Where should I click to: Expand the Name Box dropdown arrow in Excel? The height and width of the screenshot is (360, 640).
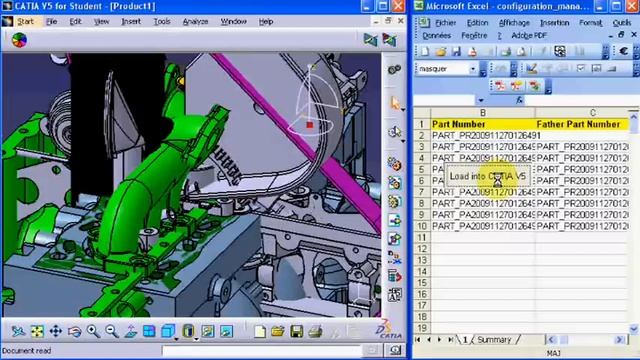(x=481, y=100)
